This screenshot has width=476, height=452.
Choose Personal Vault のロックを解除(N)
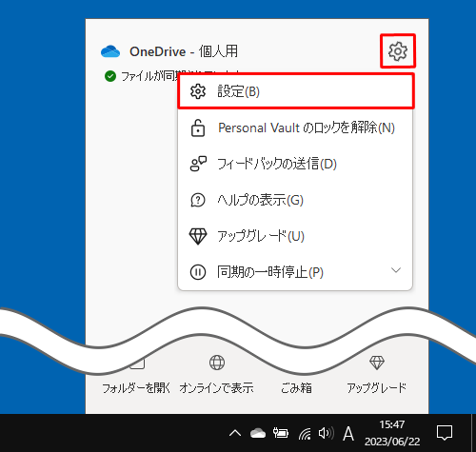point(295,128)
